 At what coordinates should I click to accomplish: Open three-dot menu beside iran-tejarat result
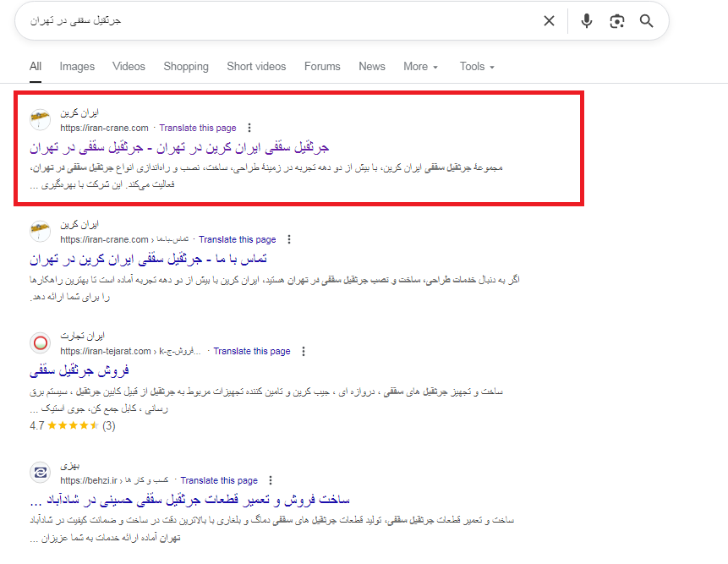(x=304, y=350)
